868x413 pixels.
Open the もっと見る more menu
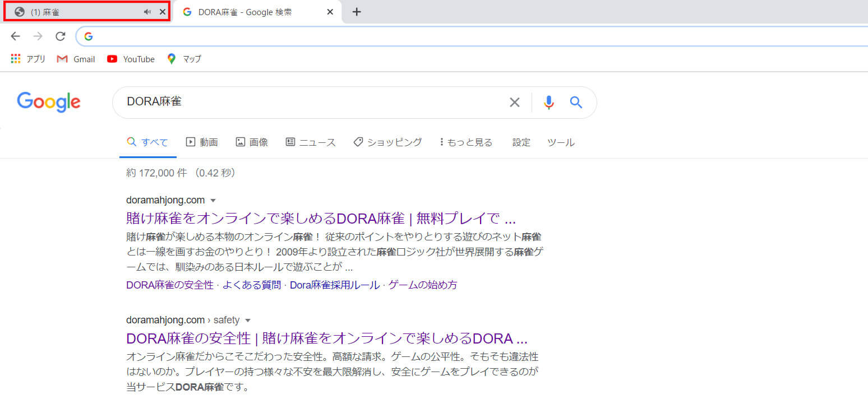click(466, 142)
